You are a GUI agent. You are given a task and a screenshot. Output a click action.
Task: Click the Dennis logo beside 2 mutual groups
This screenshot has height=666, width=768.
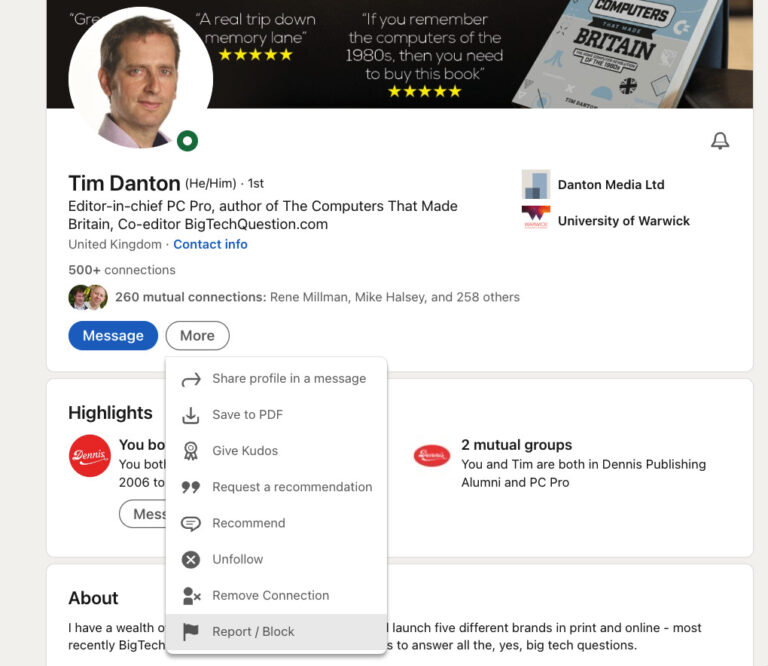(432, 455)
